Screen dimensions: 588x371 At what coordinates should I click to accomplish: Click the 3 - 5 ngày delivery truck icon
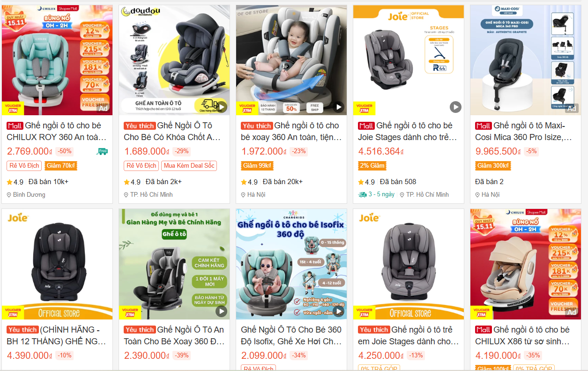coord(362,194)
